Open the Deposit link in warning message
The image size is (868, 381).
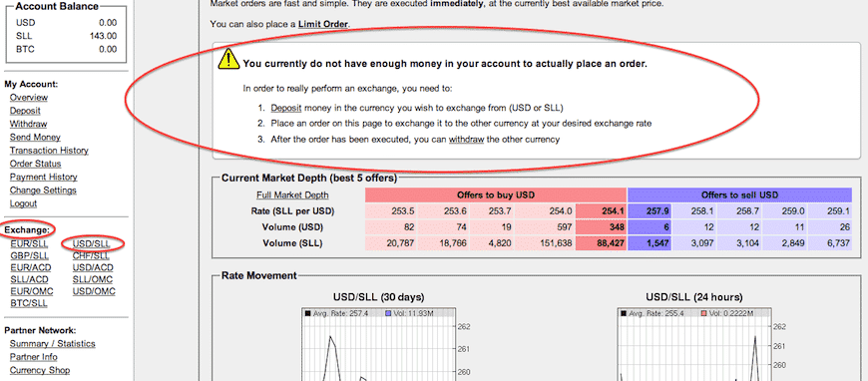[286, 108]
